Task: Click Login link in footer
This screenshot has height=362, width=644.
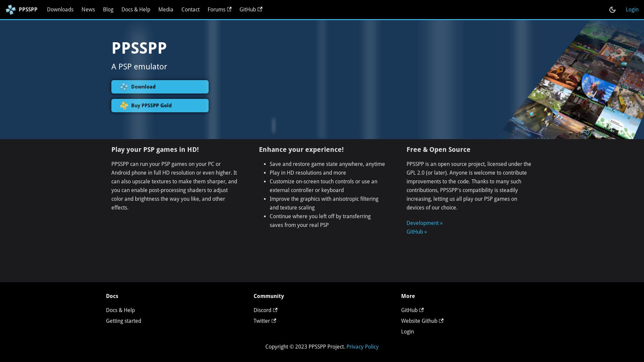Action: tap(408, 332)
